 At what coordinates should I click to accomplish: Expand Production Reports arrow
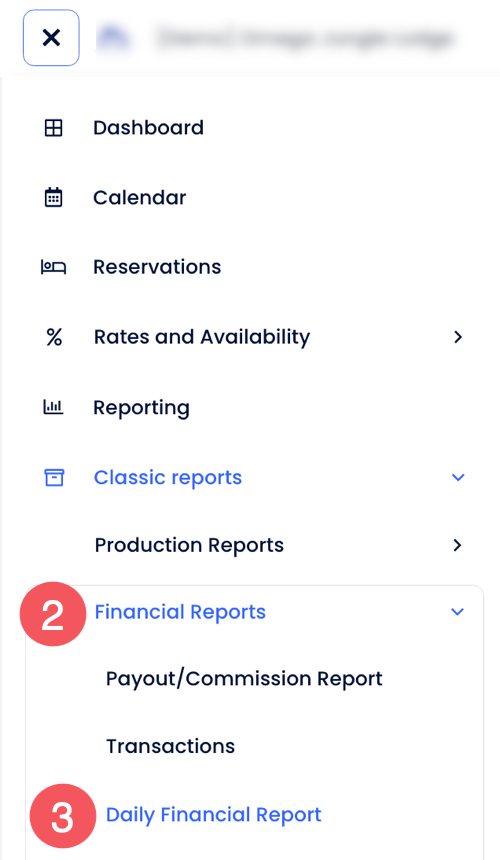(458, 545)
